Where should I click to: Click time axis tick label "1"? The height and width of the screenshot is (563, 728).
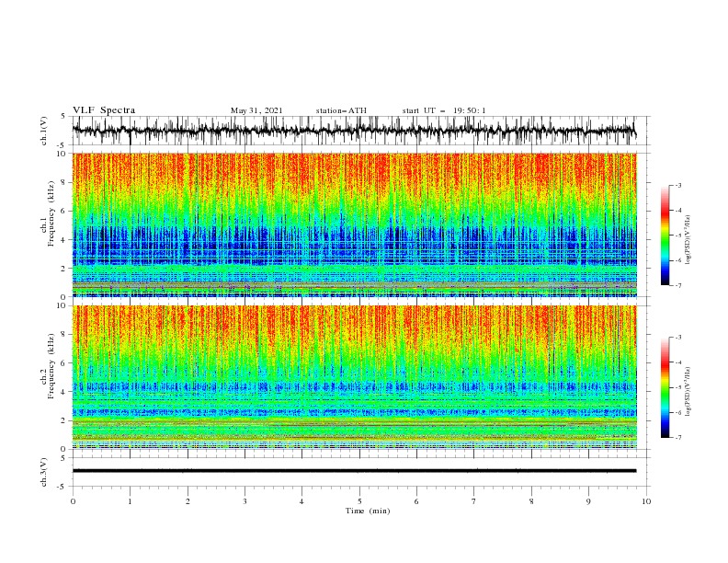point(130,501)
